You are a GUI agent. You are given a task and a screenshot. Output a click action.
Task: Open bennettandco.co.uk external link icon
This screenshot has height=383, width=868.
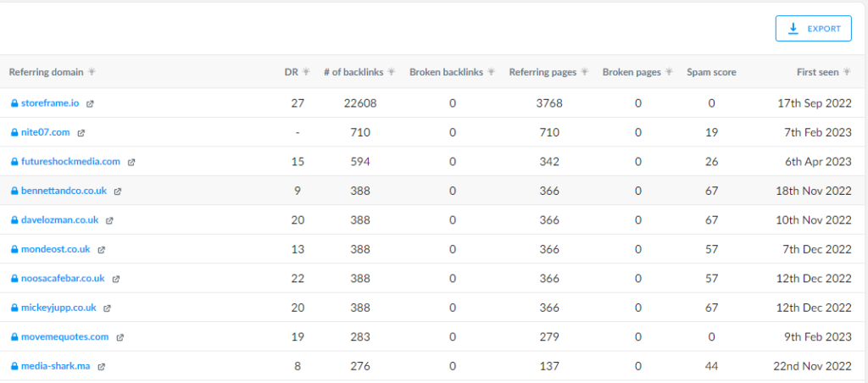[x=117, y=191]
